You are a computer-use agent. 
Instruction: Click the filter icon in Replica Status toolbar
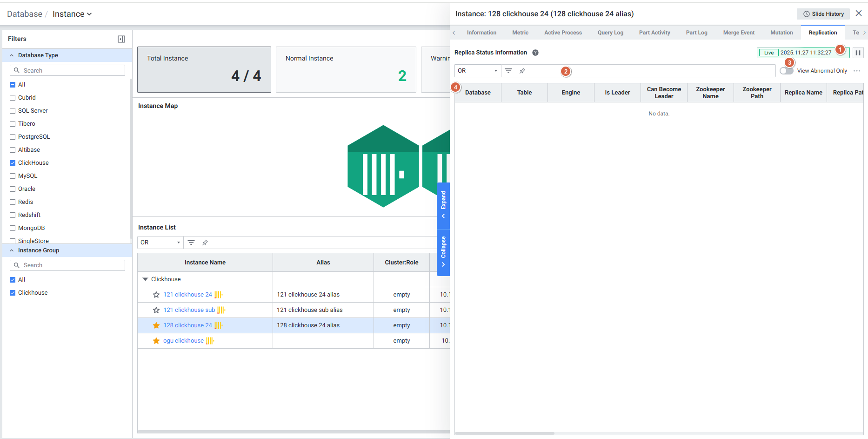tap(508, 71)
